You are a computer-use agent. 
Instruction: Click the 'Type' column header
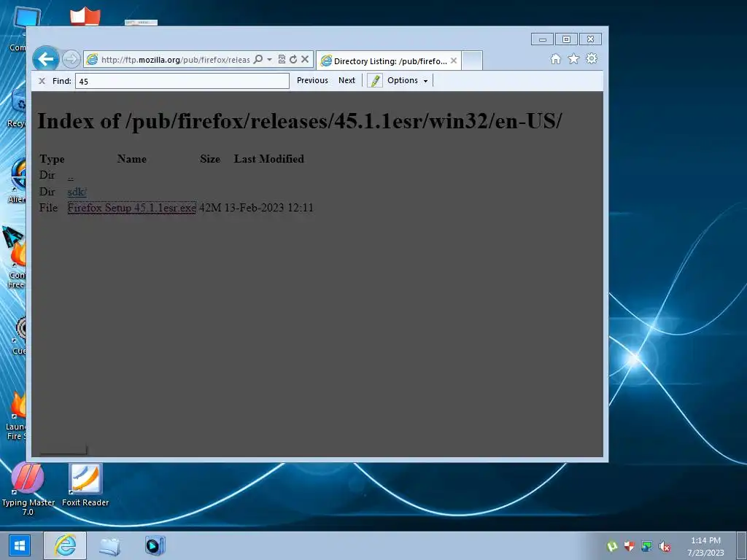[x=52, y=159]
